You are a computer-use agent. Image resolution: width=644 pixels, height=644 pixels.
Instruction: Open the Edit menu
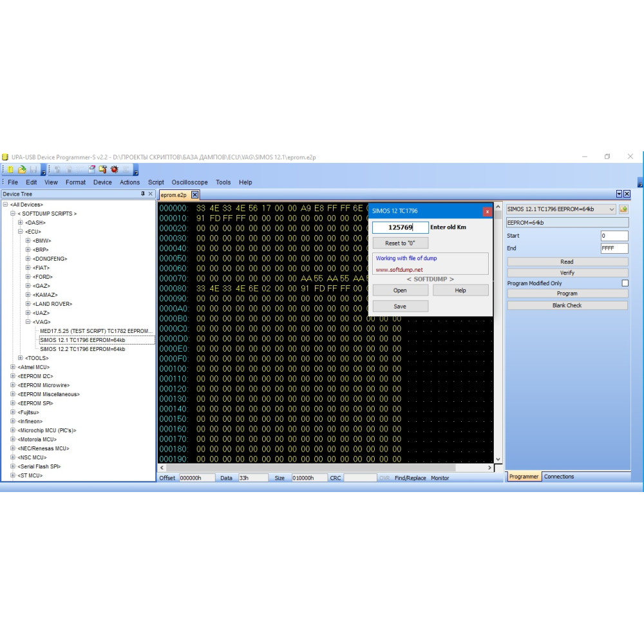pos(31,182)
